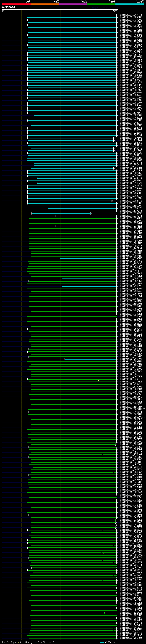Screen dimensions: 146x644
Task: Click the purple ~60% identity legend bar
Action: pos(73,4)
